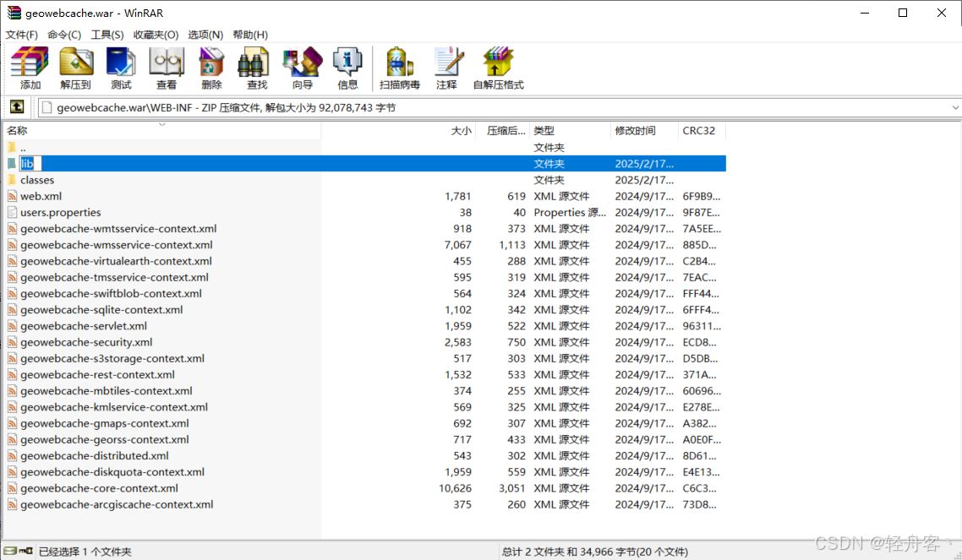Screen dimensions: 962x560
Task: Select geowebcache-wmsservice-context.xml
Action: [117, 244]
